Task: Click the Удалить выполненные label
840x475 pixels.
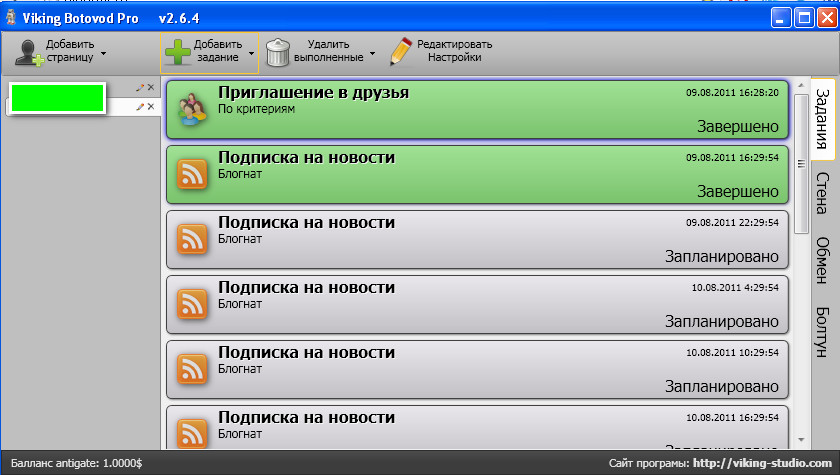Action: (x=328, y=51)
